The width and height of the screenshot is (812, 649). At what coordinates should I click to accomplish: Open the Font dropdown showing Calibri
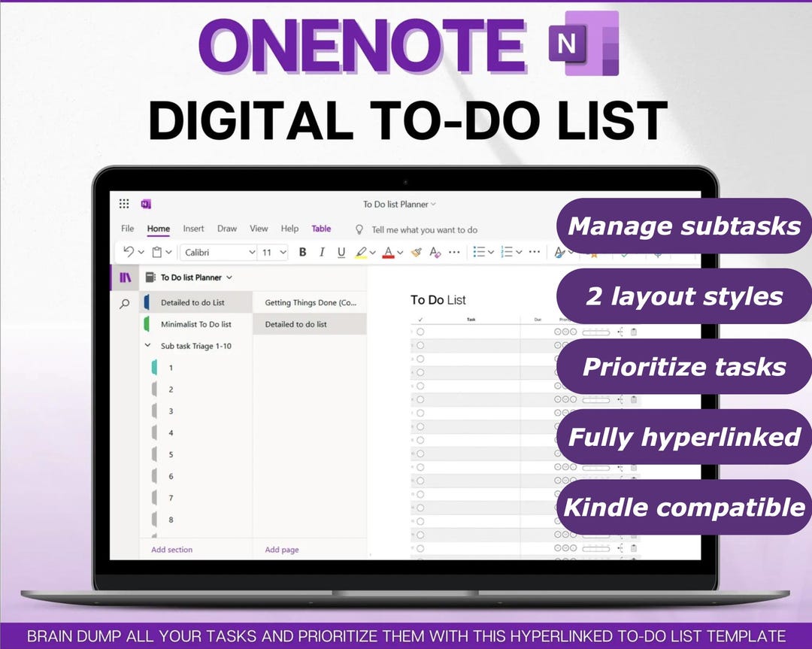coord(218,252)
